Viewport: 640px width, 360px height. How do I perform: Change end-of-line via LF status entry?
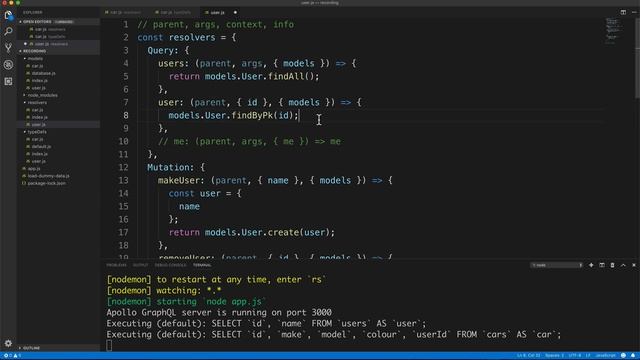coord(588,356)
